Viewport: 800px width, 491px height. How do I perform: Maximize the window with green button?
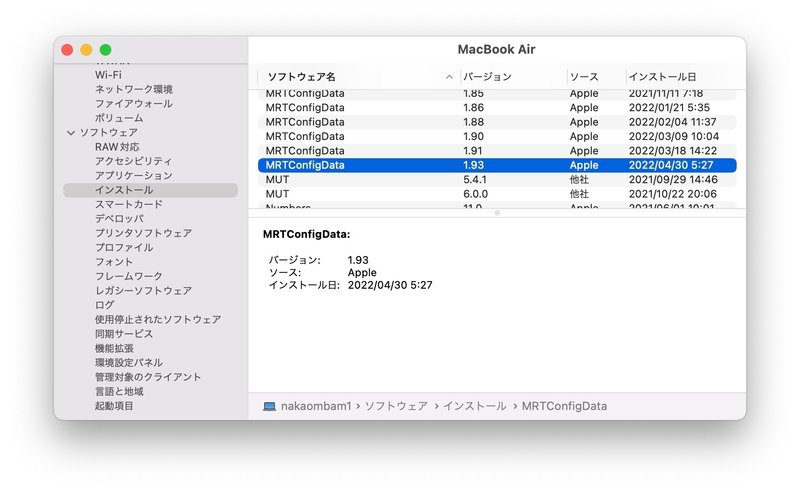click(x=106, y=50)
